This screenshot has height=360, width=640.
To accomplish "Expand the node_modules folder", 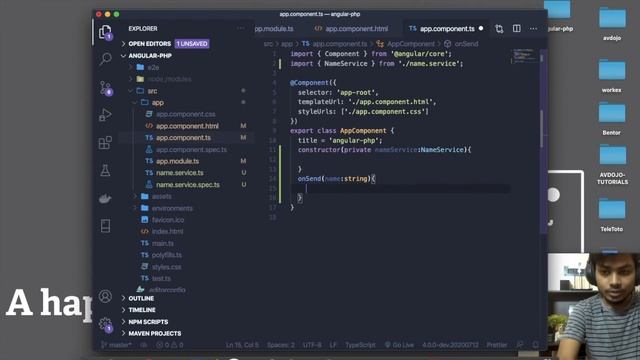I will (169, 79).
